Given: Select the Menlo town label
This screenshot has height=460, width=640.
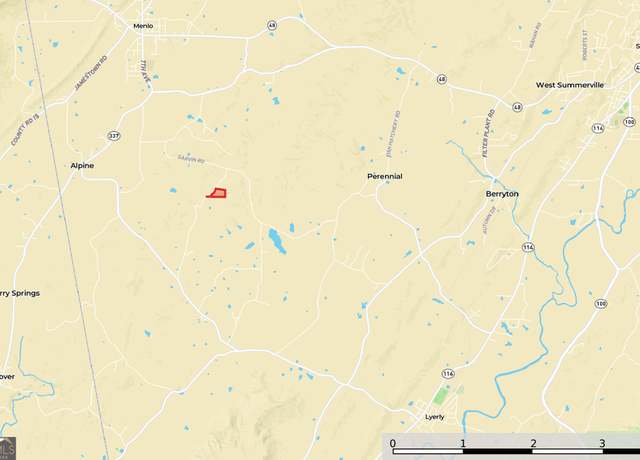Looking at the screenshot, I should tap(143, 26).
